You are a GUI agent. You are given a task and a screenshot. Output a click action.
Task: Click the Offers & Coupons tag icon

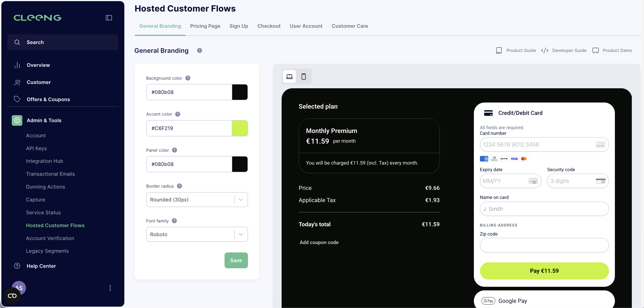[x=17, y=99]
